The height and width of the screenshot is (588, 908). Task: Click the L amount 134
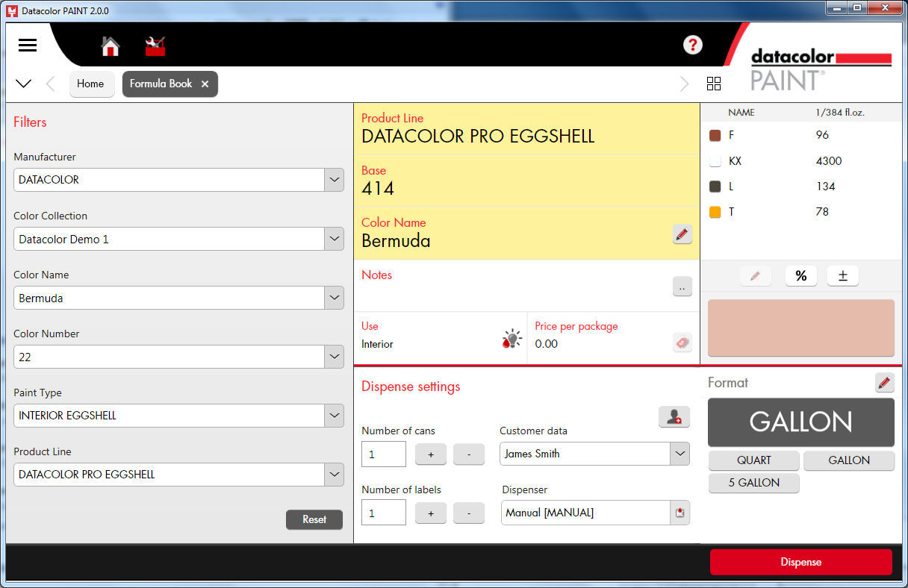pos(826,187)
